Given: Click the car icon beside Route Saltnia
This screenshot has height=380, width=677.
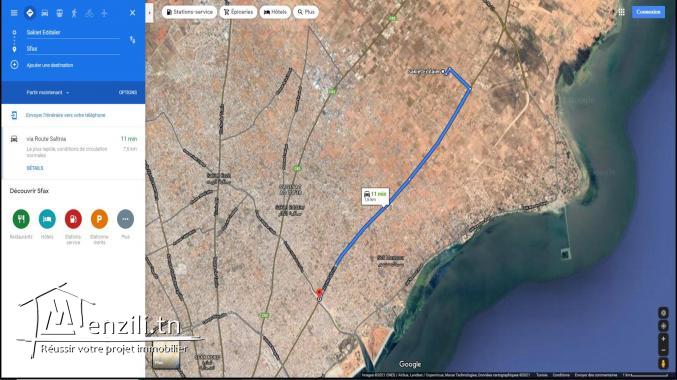Looking at the screenshot, I should pyautogui.click(x=14, y=139).
